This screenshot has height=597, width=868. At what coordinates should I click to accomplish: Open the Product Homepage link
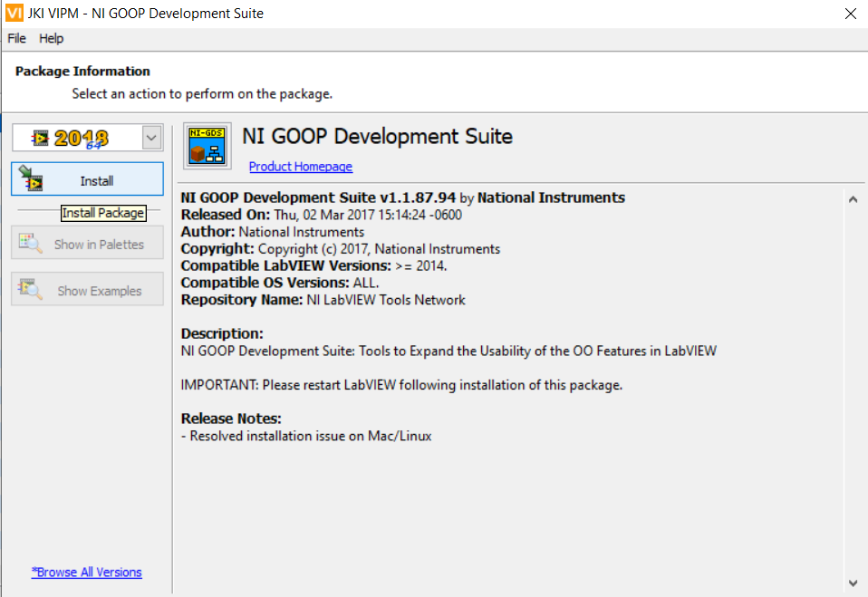(301, 167)
